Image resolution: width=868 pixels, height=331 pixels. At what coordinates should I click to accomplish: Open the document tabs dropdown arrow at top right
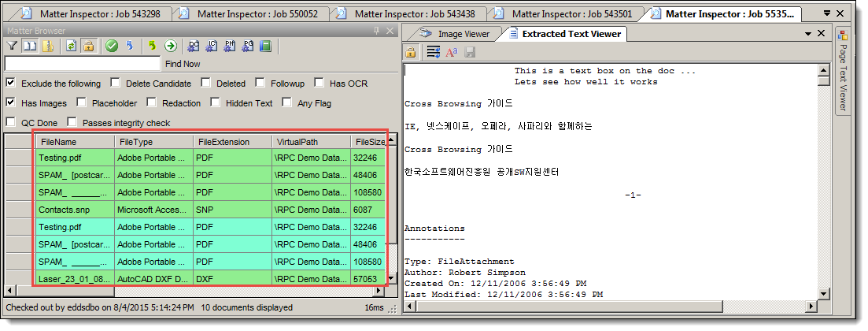coord(826,13)
